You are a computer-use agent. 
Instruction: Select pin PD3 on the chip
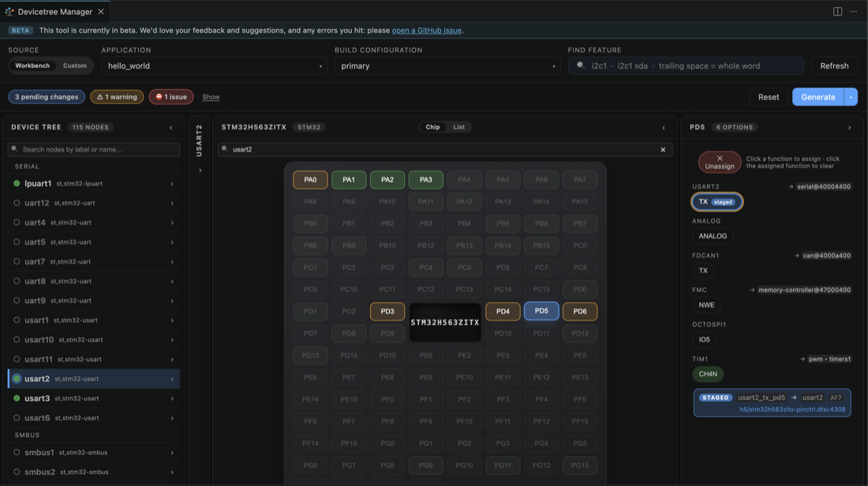click(x=387, y=311)
